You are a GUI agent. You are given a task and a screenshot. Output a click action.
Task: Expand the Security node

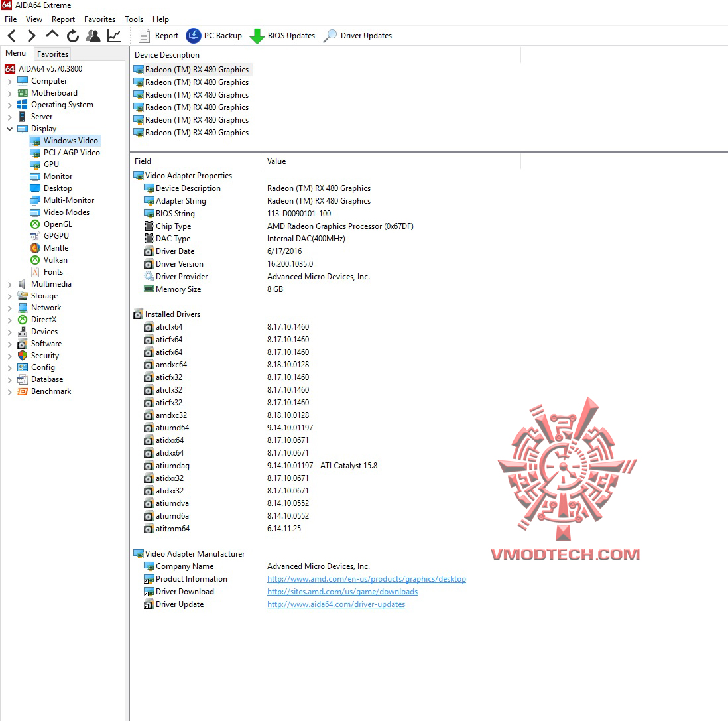point(10,356)
